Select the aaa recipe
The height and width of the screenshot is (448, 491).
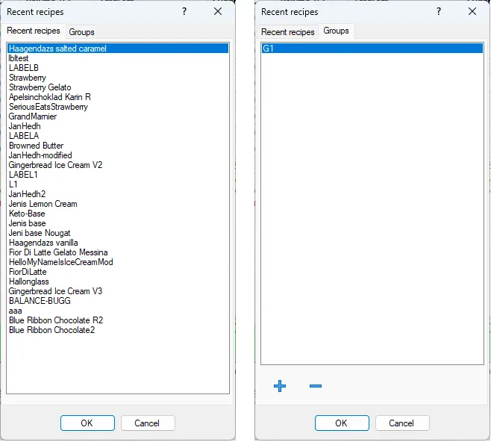point(118,311)
